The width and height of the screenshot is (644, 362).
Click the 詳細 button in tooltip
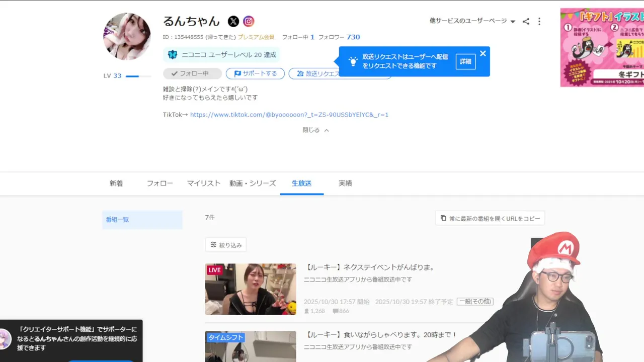tap(466, 61)
